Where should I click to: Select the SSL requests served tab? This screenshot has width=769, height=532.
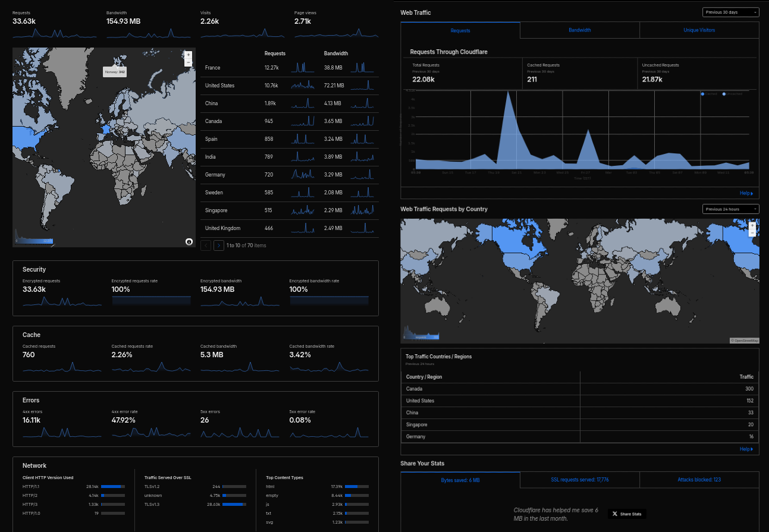tap(579, 480)
